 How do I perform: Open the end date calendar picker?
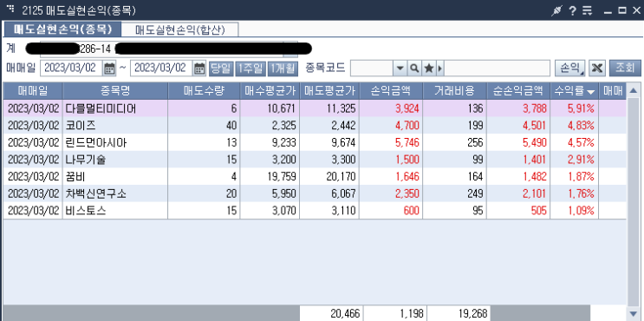(x=199, y=69)
